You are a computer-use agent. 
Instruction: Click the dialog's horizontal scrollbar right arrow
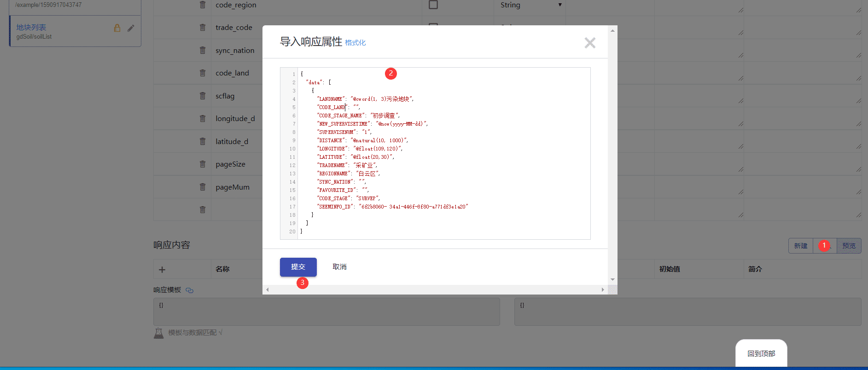click(x=603, y=289)
